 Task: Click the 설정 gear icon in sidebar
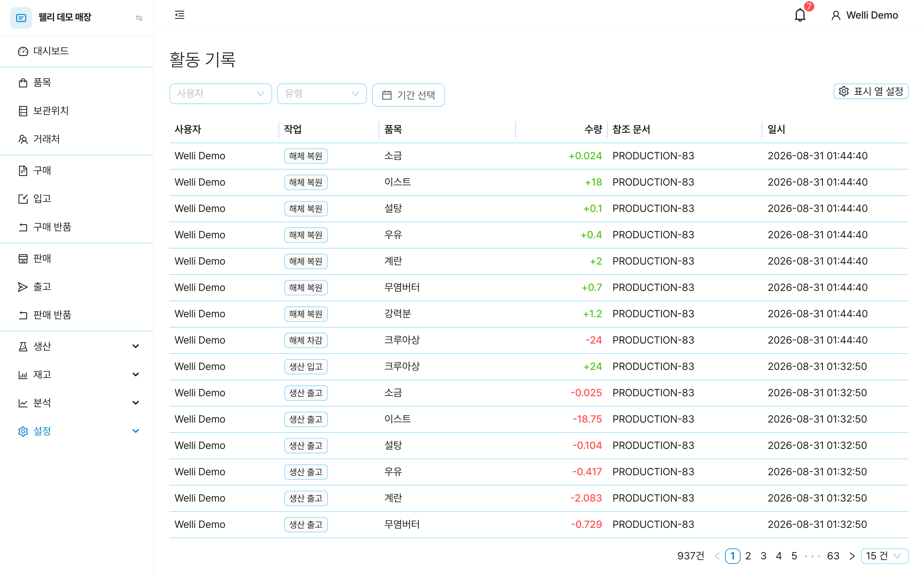23,431
